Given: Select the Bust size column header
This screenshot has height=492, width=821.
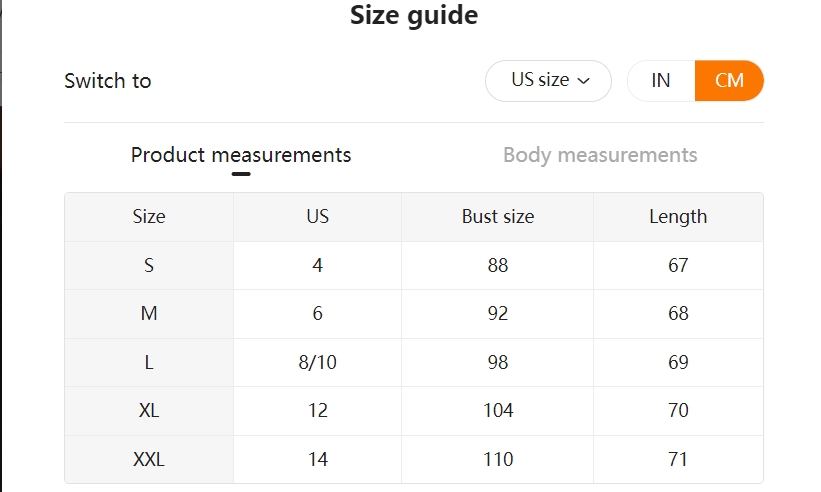Looking at the screenshot, I should pos(498,217).
